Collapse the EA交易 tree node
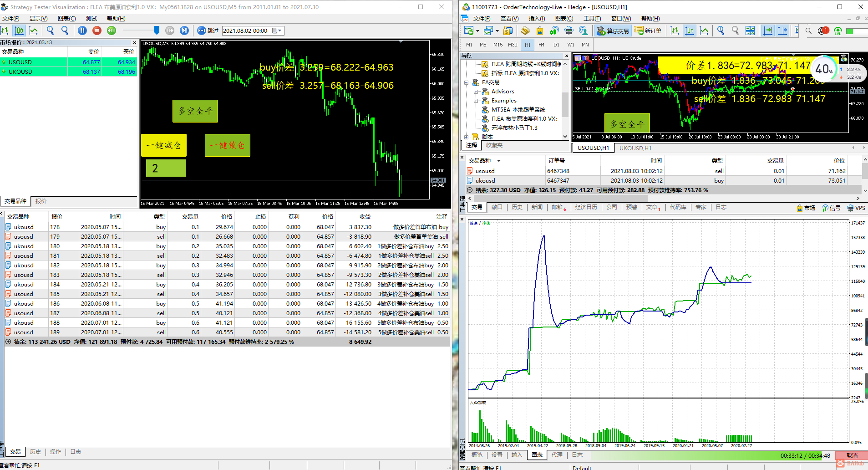The width and height of the screenshot is (868, 470). [x=467, y=82]
